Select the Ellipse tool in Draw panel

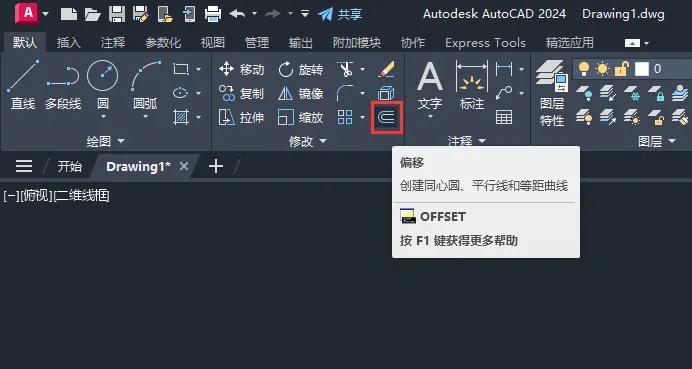coord(181,93)
